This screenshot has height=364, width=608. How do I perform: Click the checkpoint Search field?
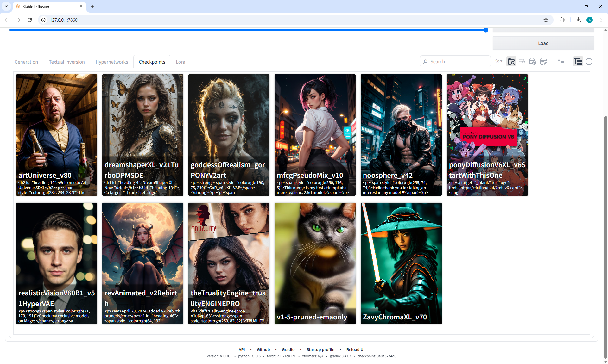pos(458,62)
